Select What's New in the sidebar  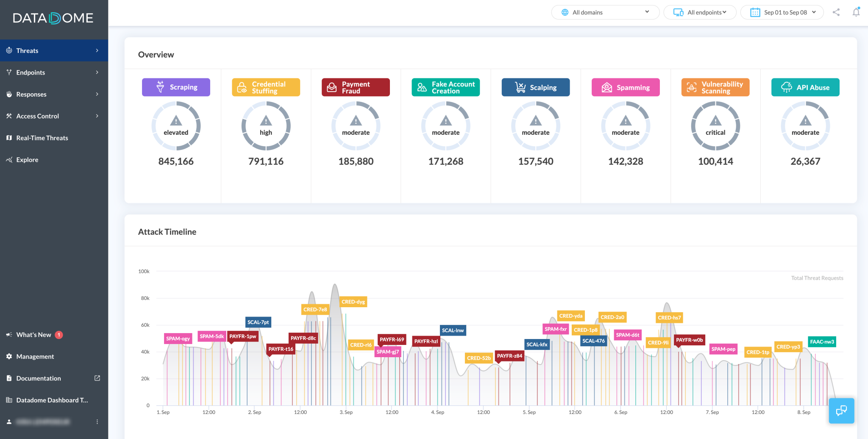33,334
